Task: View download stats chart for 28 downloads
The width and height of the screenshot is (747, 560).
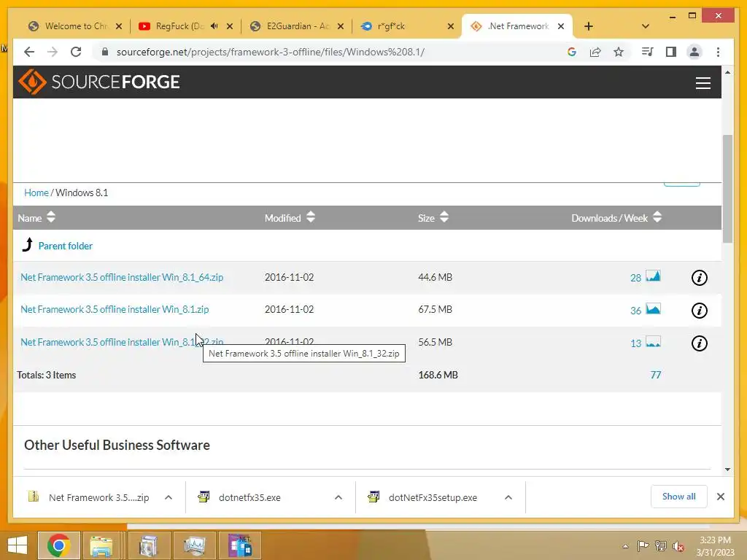Action: pos(653,276)
